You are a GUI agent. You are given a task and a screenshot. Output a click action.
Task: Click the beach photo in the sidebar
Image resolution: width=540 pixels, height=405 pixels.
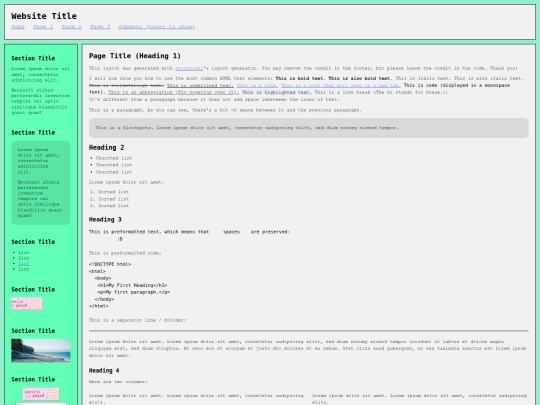[x=41, y=351]
